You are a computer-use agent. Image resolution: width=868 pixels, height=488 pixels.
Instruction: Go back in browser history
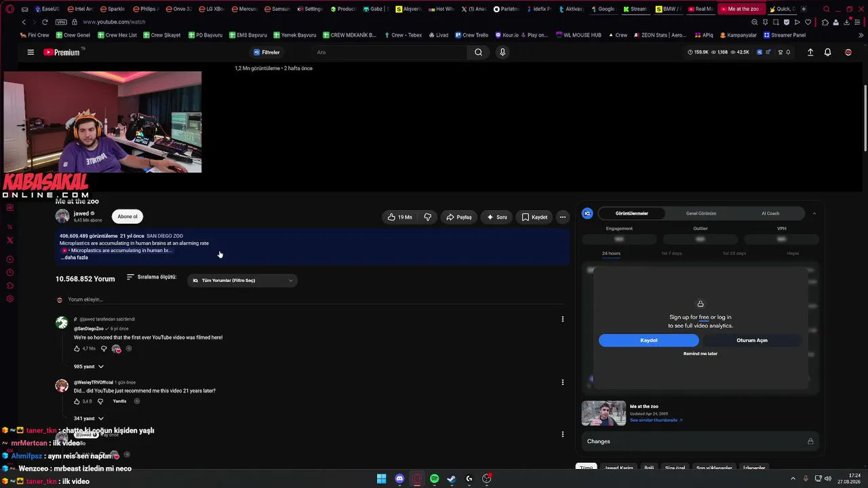[24, 22]
